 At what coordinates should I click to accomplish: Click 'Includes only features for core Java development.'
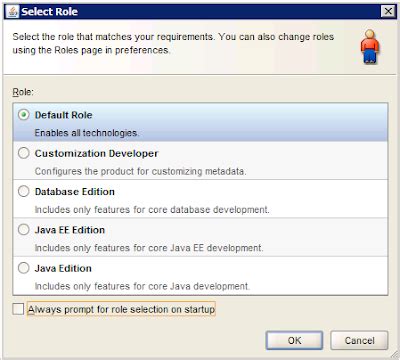click(x=142, y=286)
